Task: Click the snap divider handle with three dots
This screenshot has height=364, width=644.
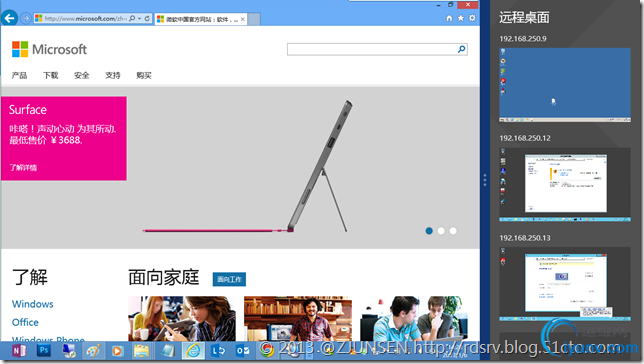Action: (485, 180)
